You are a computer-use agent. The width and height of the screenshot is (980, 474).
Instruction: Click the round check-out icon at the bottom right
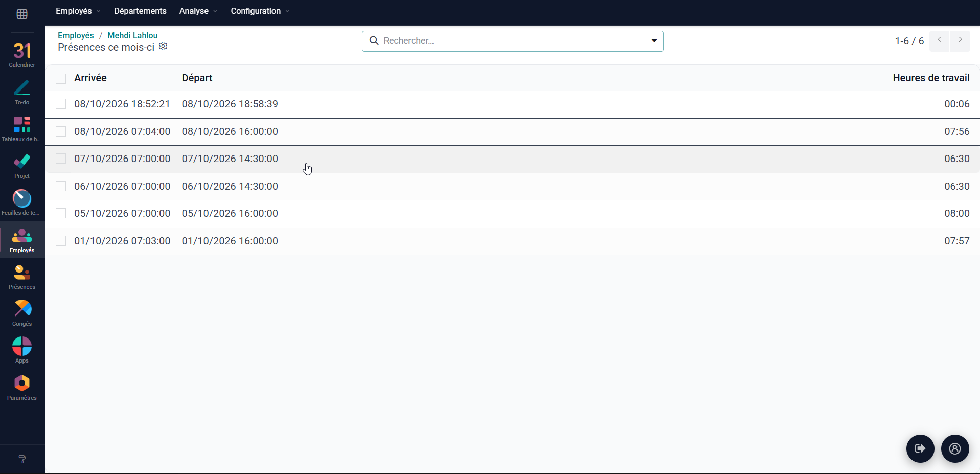pos(920,448)
